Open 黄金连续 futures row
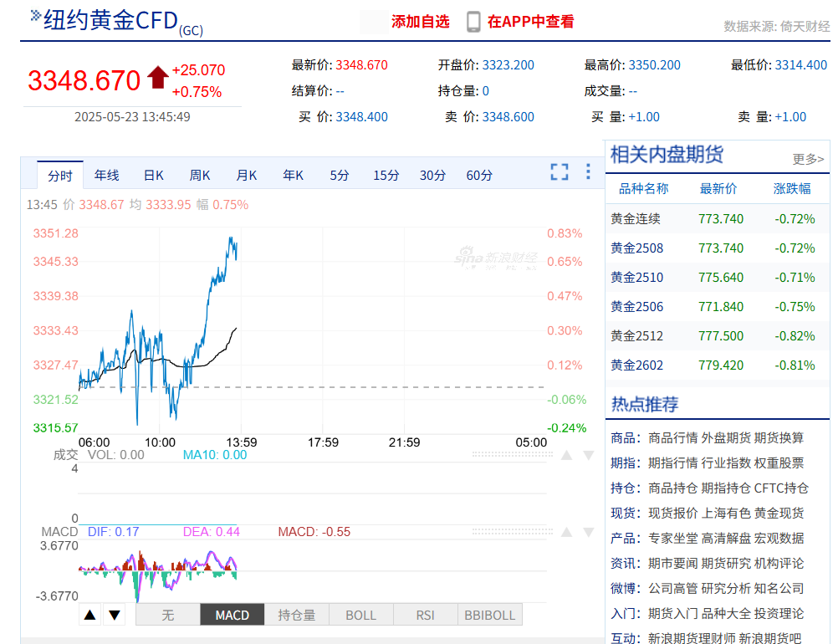Viewport: 833px width, 644px height. [718, 219]
